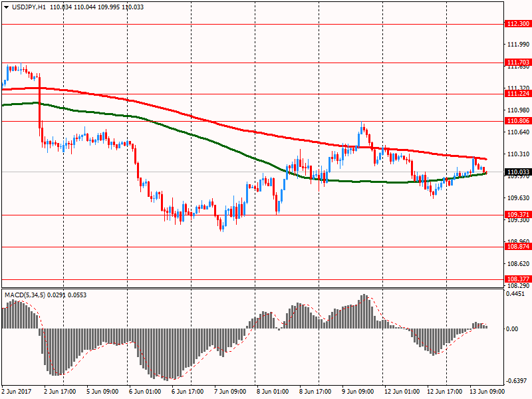
Task: Click the 2 Jun 17:00 time axis label
Action: point(60,392)
